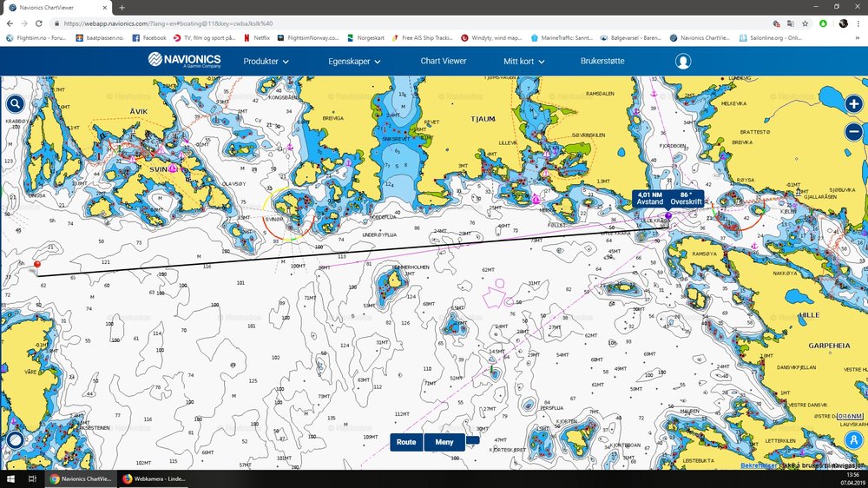
Task: Expand the Produkter dropdown menu
Action: [x=266, y=61]
